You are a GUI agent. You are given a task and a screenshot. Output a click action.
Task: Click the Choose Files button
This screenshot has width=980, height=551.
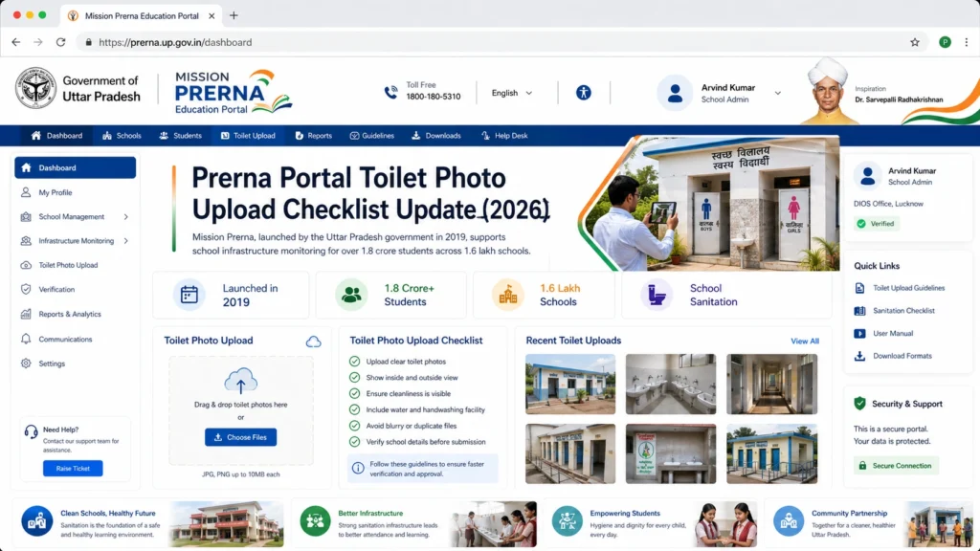(x=240, y=437)
